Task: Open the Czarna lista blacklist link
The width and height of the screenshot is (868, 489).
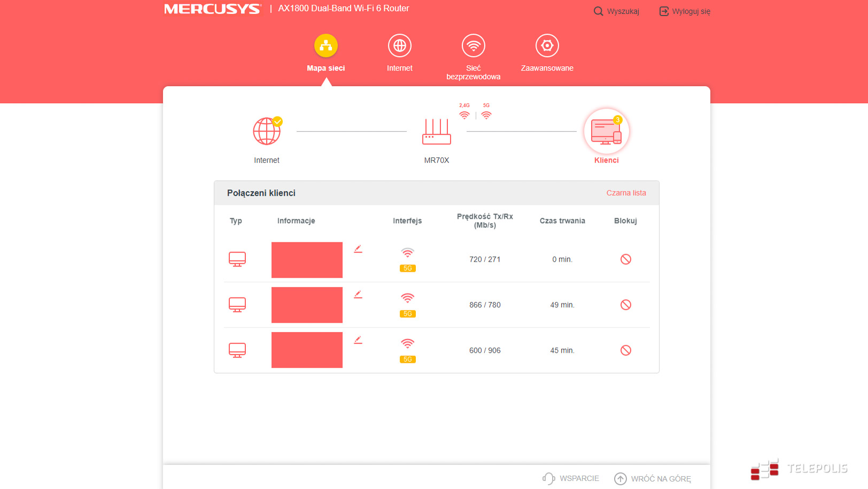Action: (626, 193)
